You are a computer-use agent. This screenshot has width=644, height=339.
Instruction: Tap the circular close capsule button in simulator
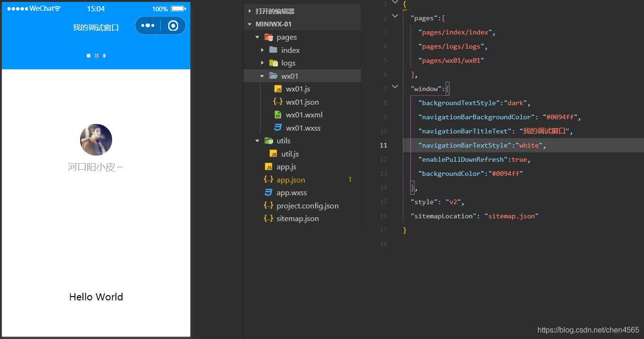pyautogui.click(x=173, y=25)
